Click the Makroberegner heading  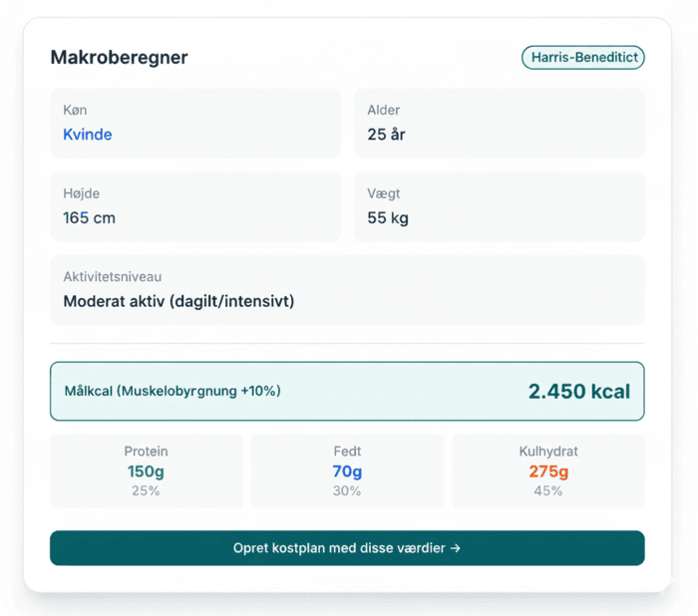click(x=119, y=57)
